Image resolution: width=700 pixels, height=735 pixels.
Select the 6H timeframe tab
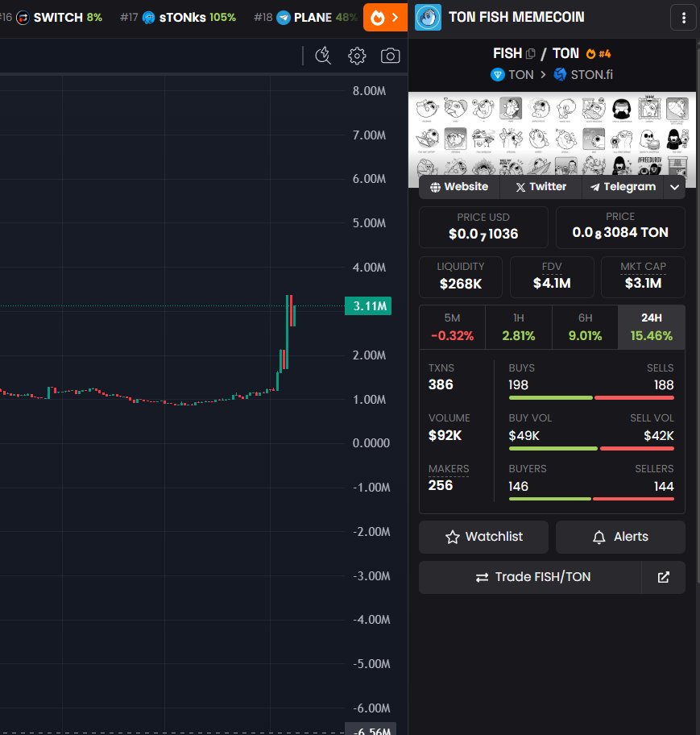pos(585,327)
